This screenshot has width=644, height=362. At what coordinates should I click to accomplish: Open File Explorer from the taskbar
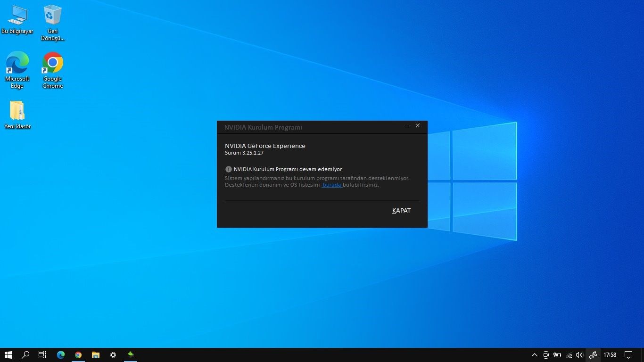(96, 355)
